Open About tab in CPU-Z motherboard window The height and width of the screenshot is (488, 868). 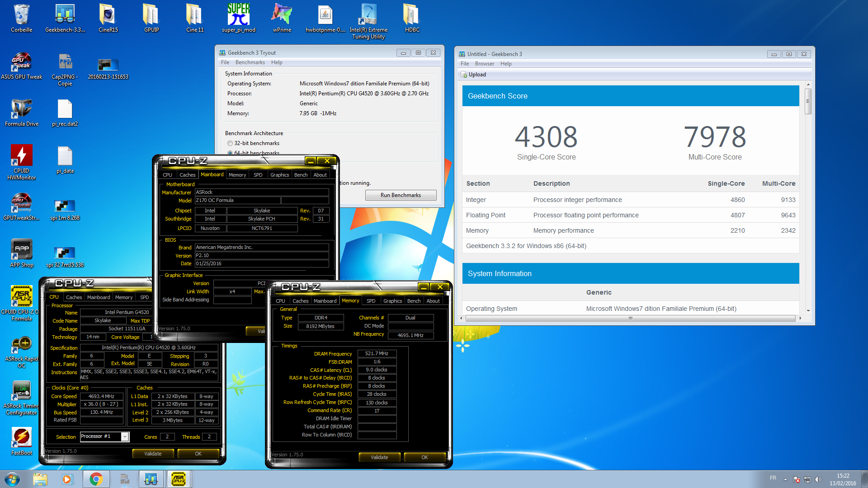[x=320, y=175]
